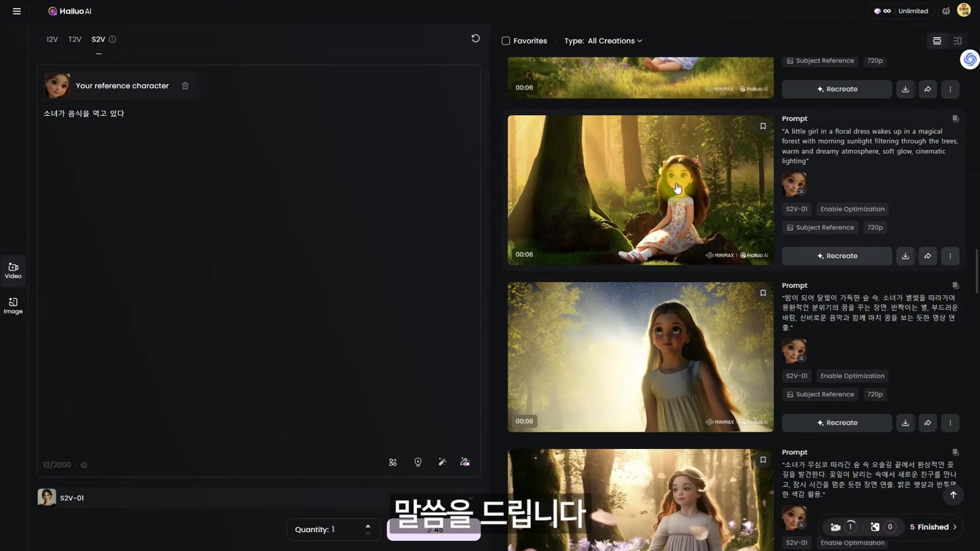Decrease Quantity with the down arrow
The image size is (980, 551).
click(x=367, y=534)
